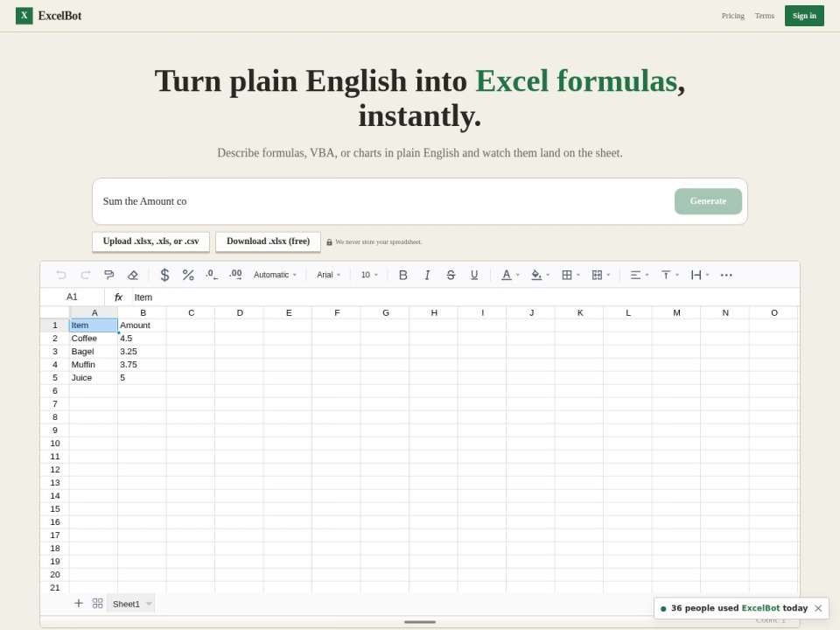Open the Sheet1 tab dropdown arrow
840x630 pixels.
(149, 604)
